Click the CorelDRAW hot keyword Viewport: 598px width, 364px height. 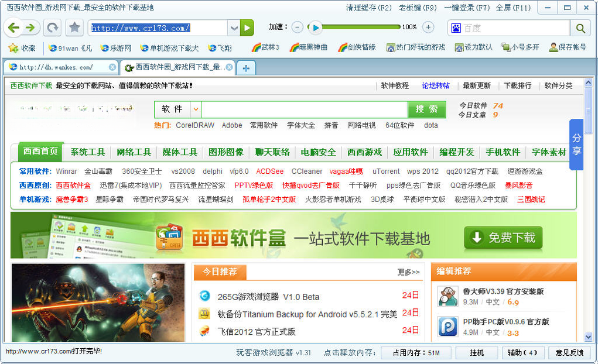(195, 125)
